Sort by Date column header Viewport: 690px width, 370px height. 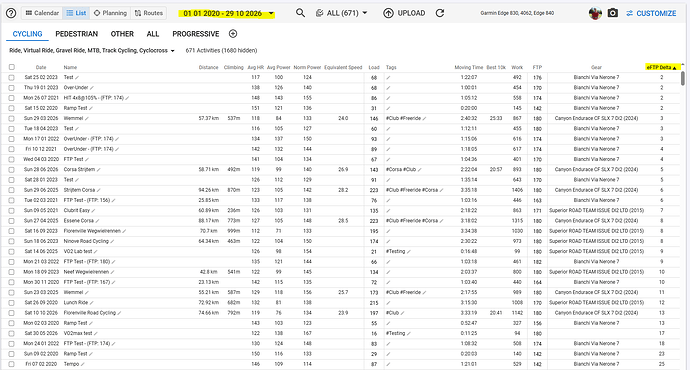pos(41,67)
